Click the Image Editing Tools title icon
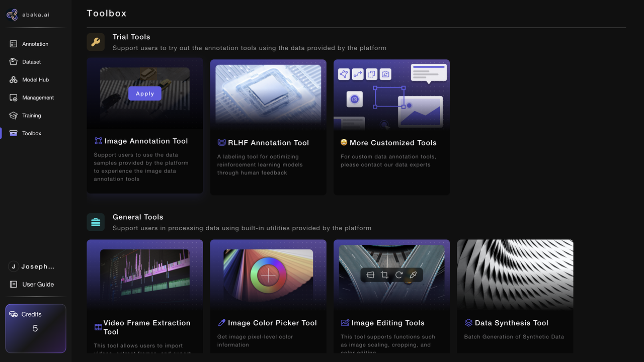The height and width of the screenshot is (362, 644). [x=345, y=323]
